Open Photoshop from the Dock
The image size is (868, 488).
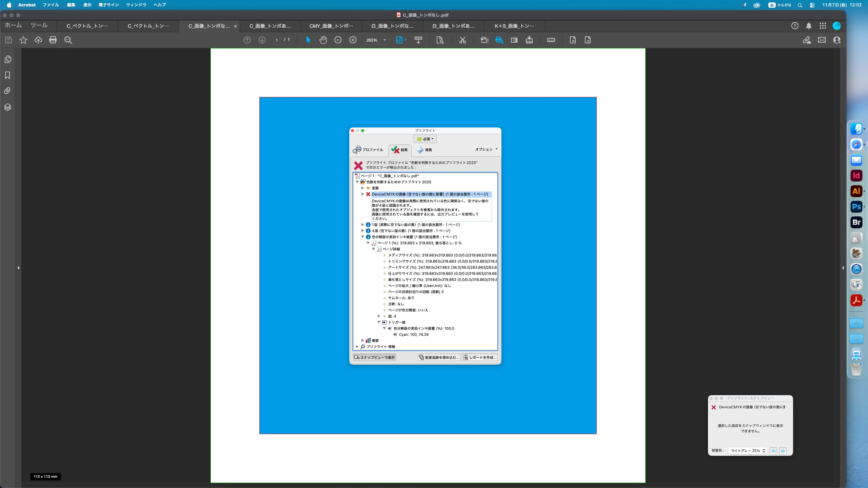856,207
